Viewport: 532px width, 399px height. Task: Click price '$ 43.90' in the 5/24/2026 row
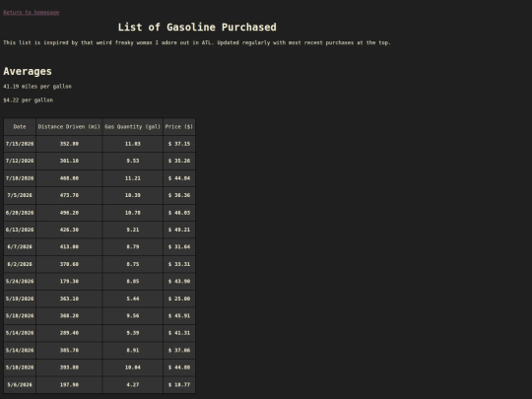(179, 281)
